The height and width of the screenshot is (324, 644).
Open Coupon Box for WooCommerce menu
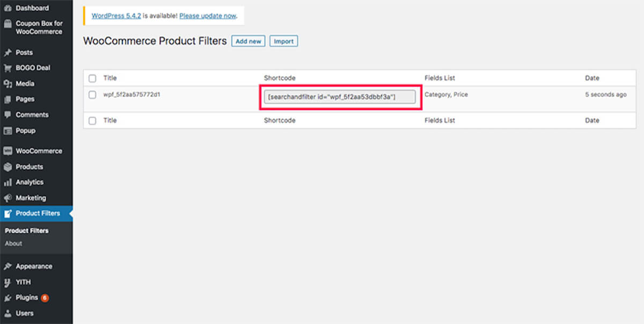[x=39, y=27]
